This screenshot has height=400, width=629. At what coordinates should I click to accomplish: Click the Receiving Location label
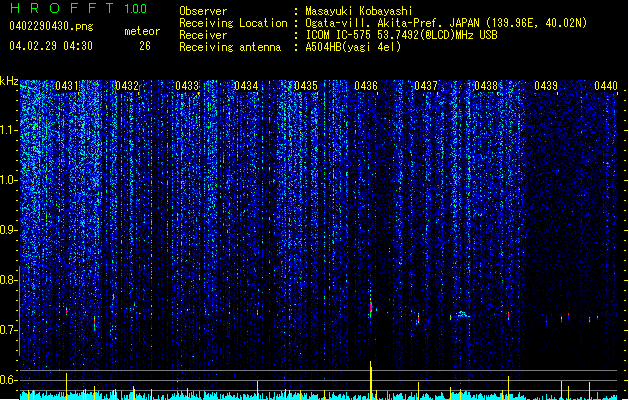click(233, 23)
